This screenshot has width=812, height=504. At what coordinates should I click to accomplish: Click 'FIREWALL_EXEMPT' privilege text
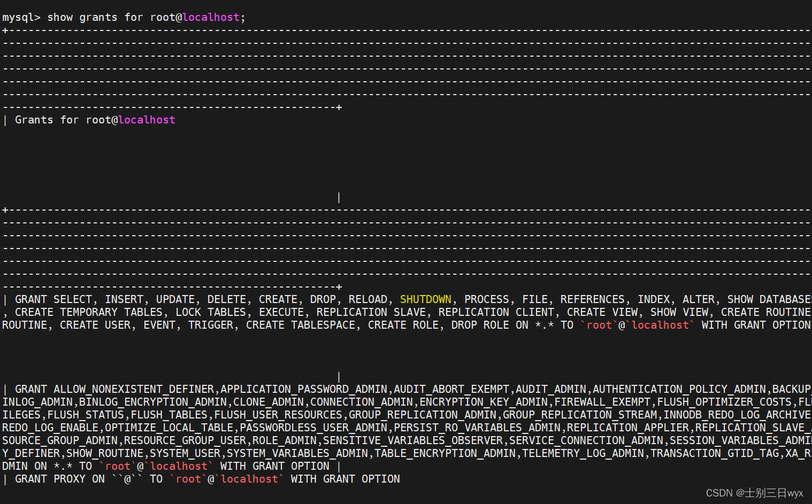(602, 402)
